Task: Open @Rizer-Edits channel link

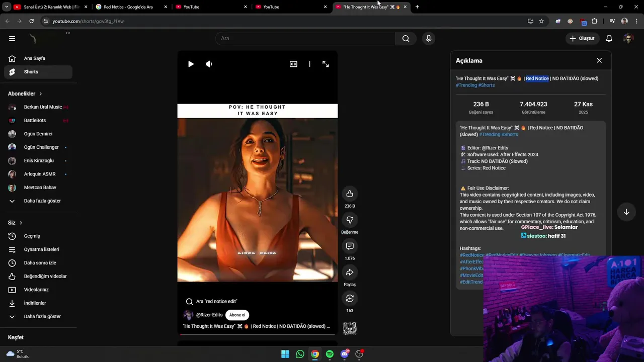Action: click(209, 315)
